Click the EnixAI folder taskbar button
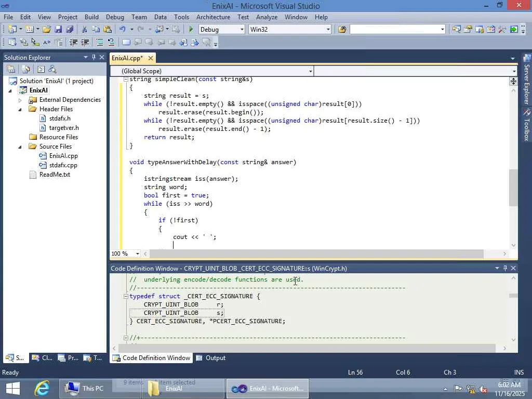Viewport: 532px width, 399px height. pos(183,389)
